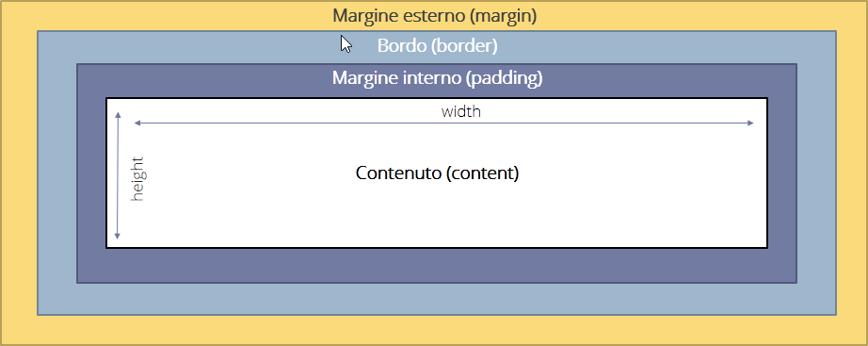Click the white content box below the Contenuto text

pos(437,216)
